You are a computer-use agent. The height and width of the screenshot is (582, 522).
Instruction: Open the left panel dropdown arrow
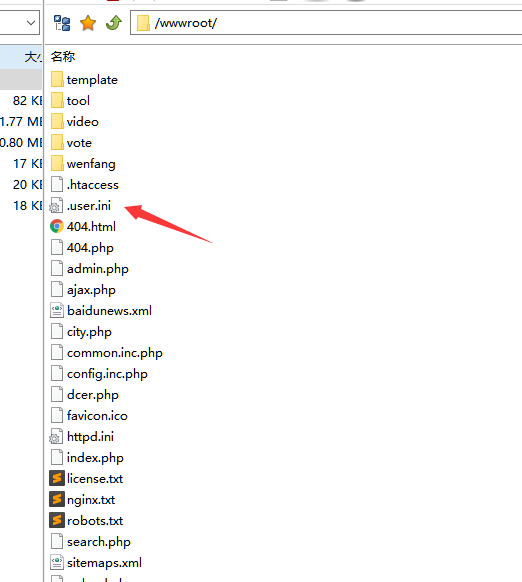pos(31,23)
